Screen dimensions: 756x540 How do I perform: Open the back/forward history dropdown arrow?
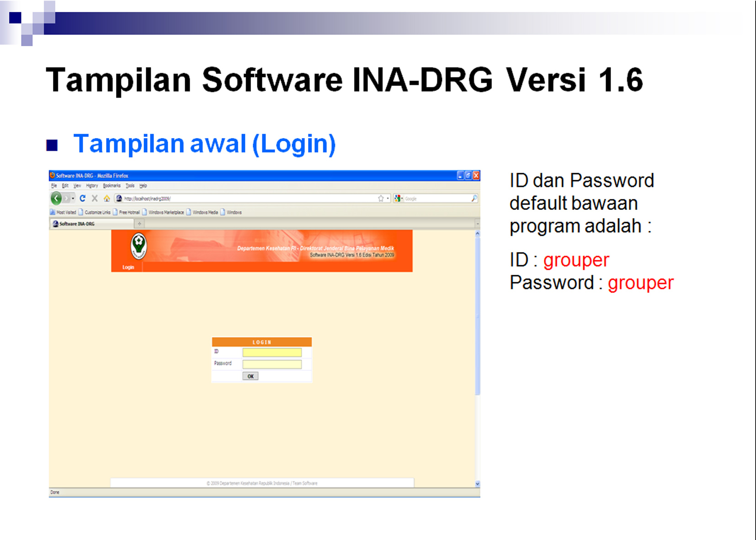click(x=73, y=198)
